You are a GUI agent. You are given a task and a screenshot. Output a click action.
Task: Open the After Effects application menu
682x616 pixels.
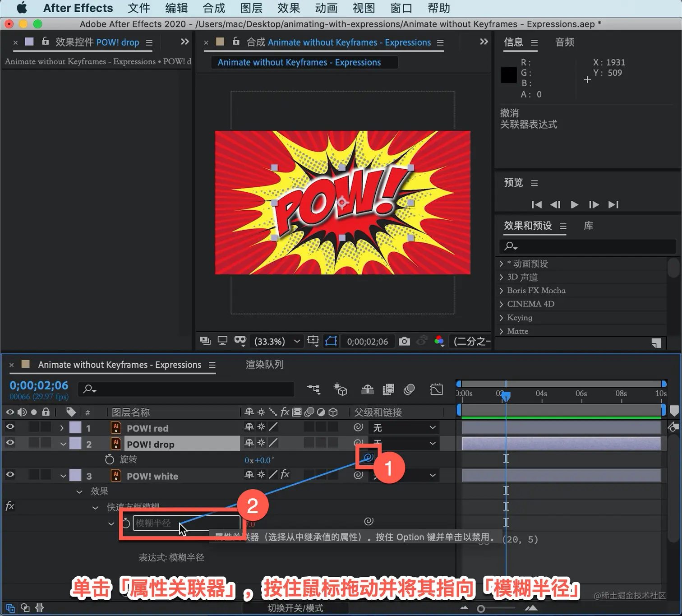click(x=78, y=8)
